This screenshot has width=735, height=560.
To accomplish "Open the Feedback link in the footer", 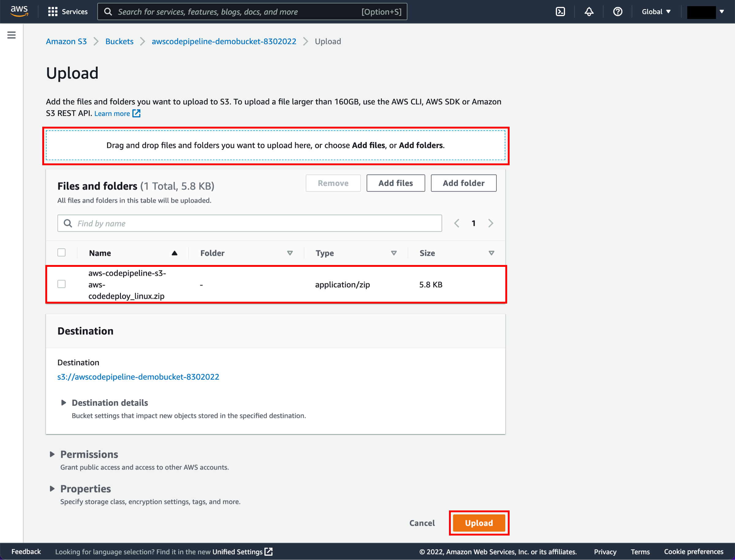I will (26, 552).
